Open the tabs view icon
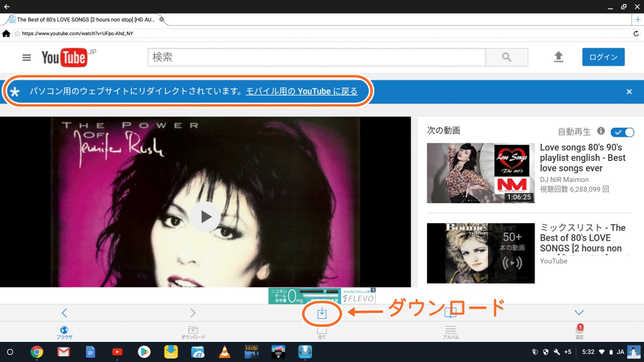This screenshot has width=644, height=362. (x=451, y=313)
